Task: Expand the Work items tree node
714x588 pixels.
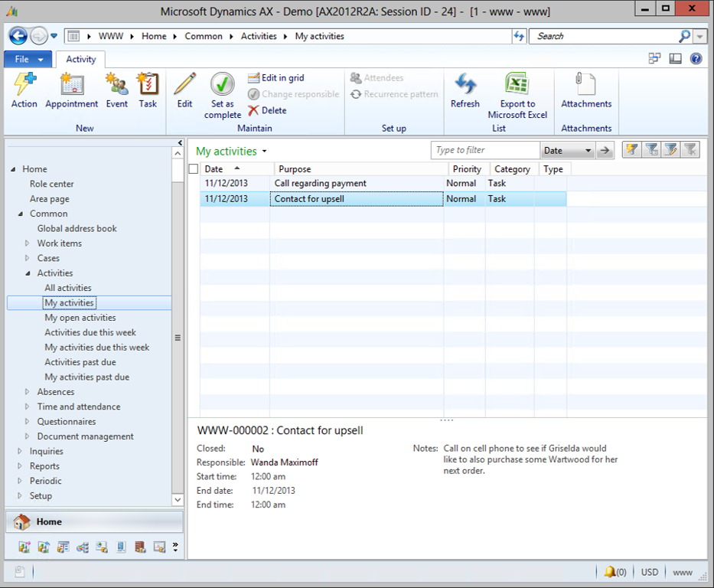Action: (x=28, y=243)
